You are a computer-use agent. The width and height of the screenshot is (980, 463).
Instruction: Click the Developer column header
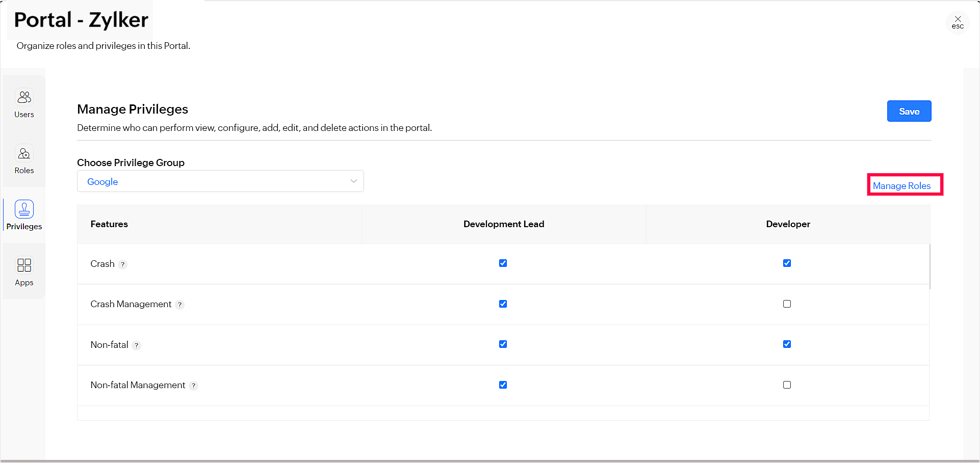tap(788, 224)
